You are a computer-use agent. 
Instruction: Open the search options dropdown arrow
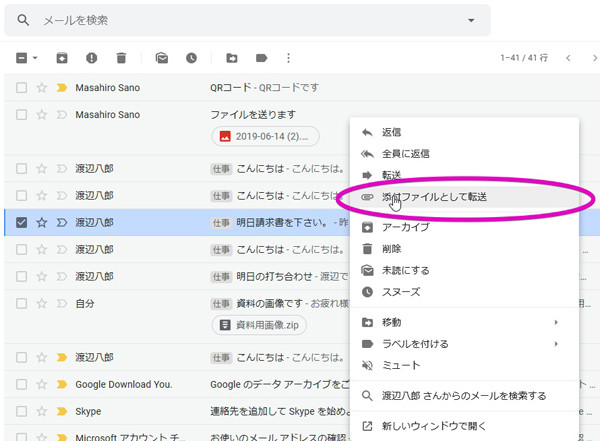[471, 20]
